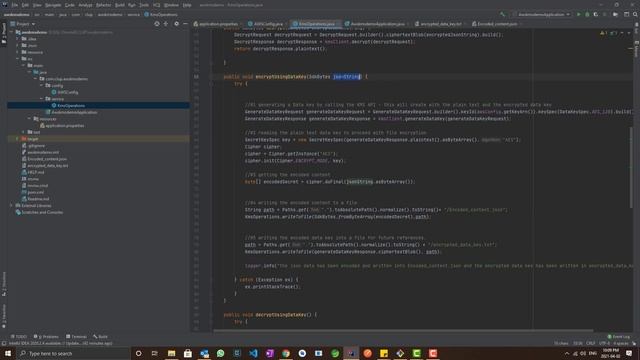Hide the Project panel with minus icon

pos(185,24)
